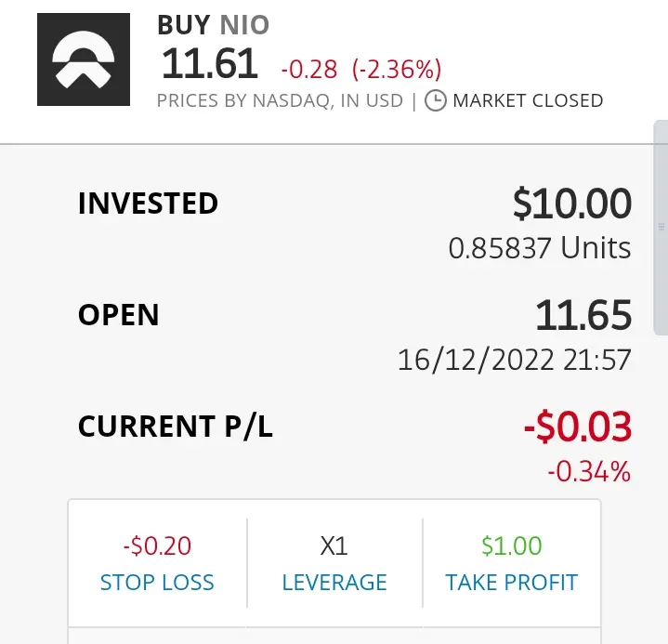Click the X1 leverage value
This screenshot has height=644, width=668.
click(334, 545)
